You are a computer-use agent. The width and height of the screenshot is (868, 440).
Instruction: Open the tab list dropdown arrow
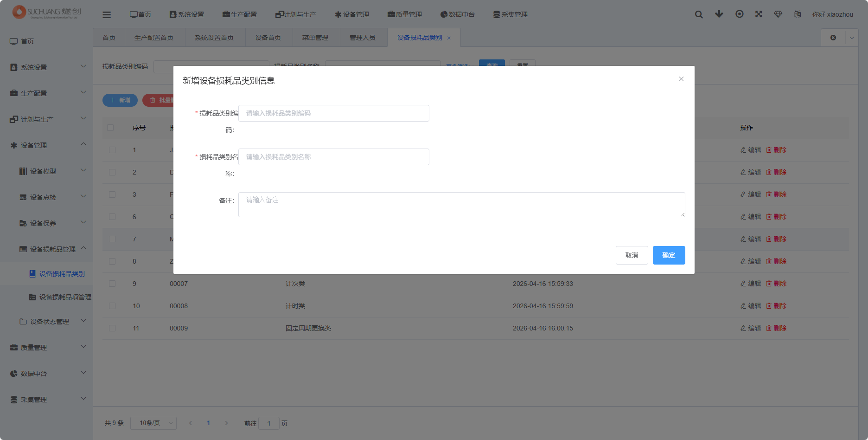(x=852, y=38)
